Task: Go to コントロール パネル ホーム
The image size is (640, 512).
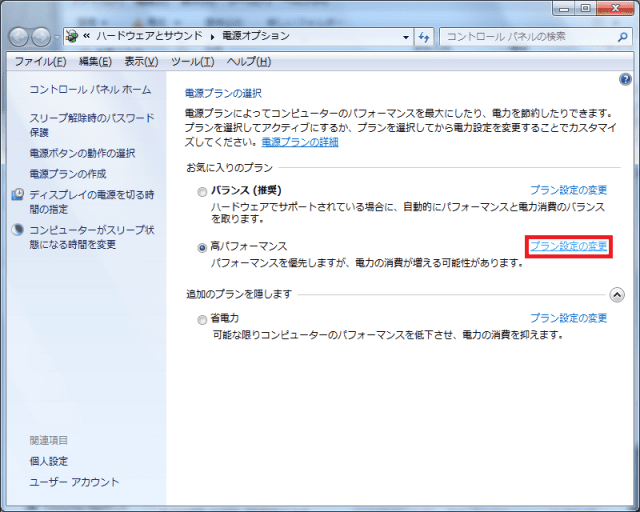Action: pos(90,89)
